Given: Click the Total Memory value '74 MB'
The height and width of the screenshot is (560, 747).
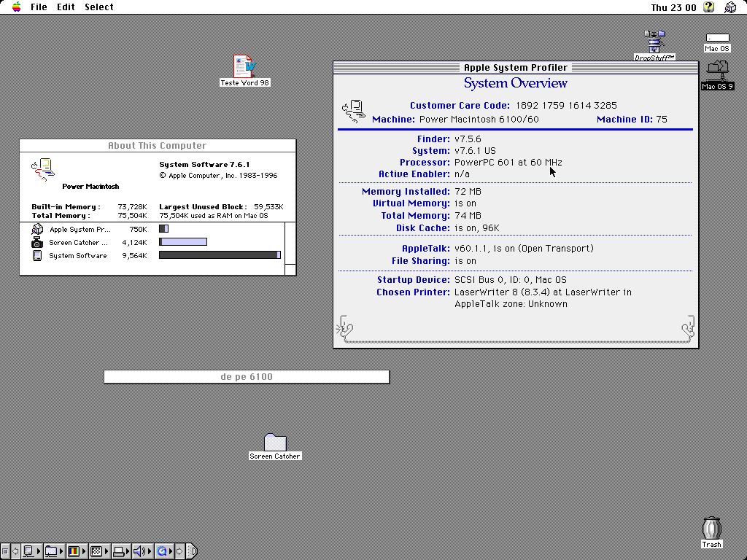Looking at the screenshot, I should click(x=468, y=216).
